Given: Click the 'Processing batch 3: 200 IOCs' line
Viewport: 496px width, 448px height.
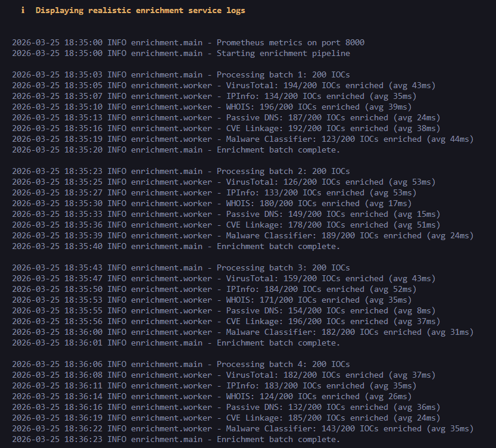Looking at the screenshot, I should click(x=181, y=267).
